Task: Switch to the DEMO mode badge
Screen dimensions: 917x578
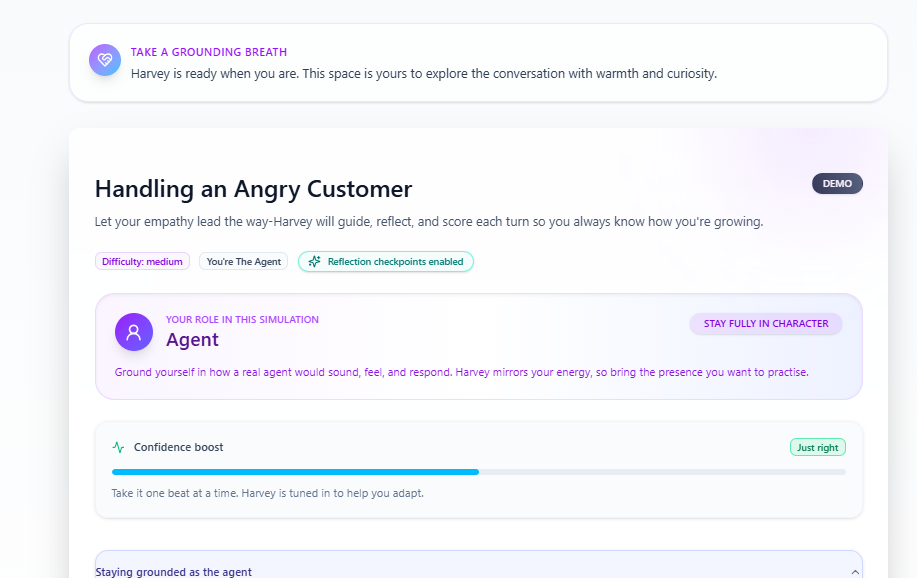Action: tap(836, 183)
